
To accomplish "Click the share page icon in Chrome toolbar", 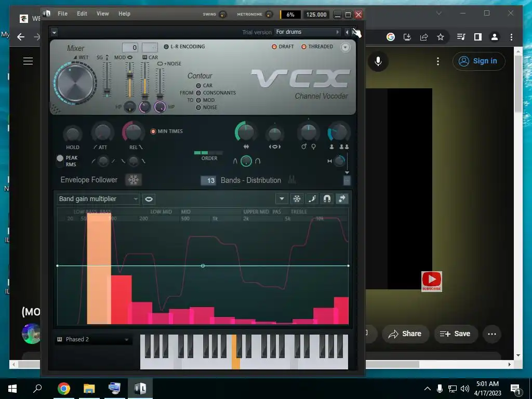I will (x=424, y=37).
